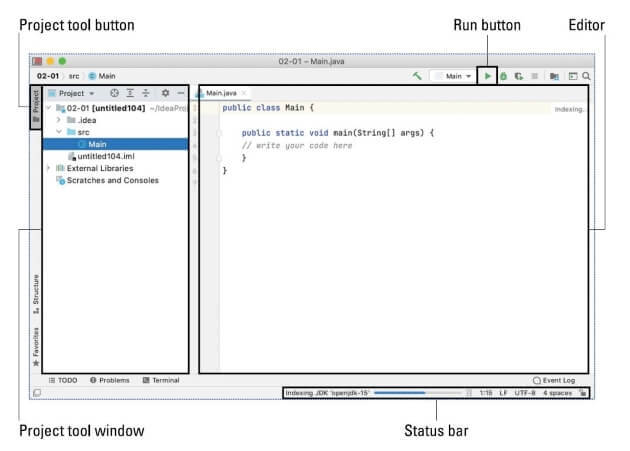The image size is (630, 451).
Task: Hide the Project tool window with minus icon
Action: tap(181, 93)
